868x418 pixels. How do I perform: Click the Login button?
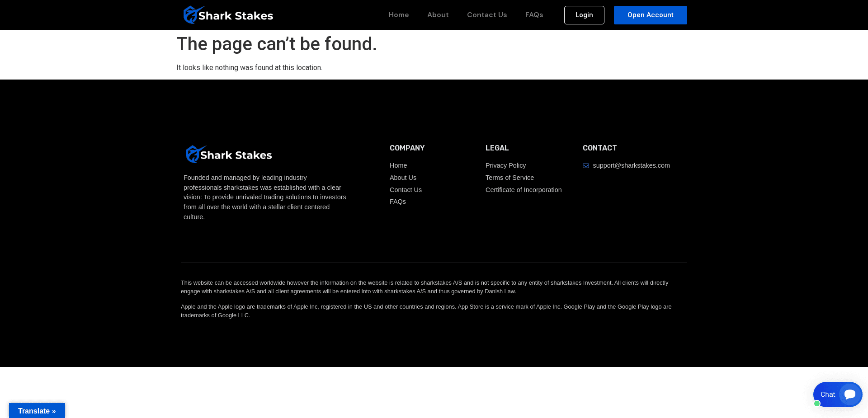(x=584, y=15)
